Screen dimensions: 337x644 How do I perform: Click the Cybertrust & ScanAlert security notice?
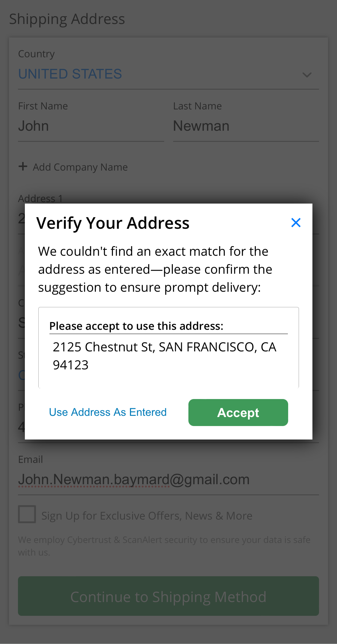click(164, 546)
